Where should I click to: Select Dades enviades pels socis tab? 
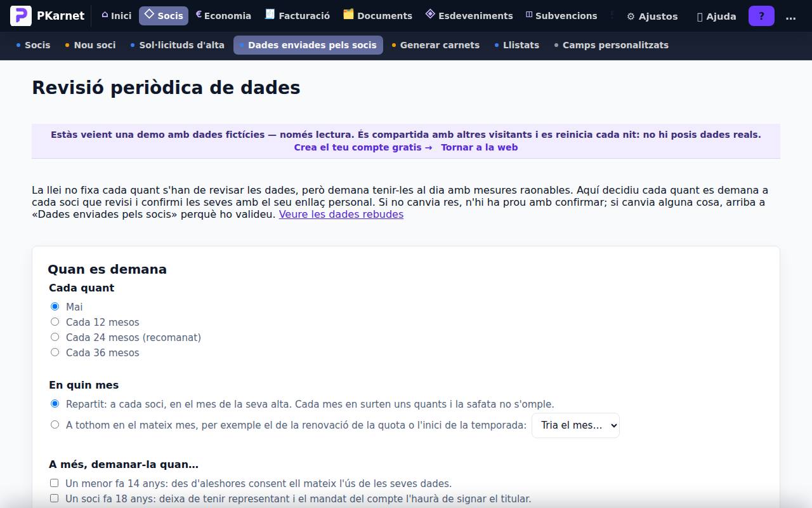coord(308,45)
